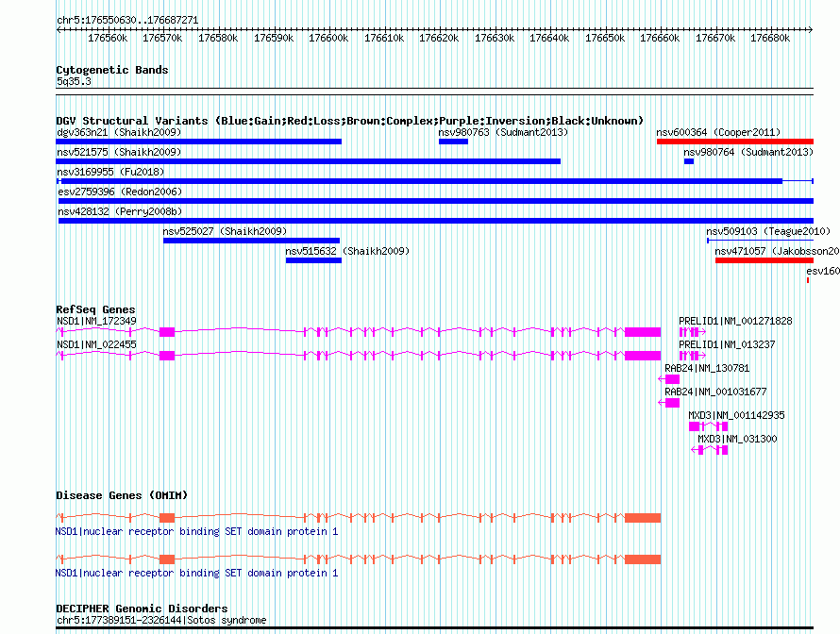Screen dimensions: 840x634
Task: Click the second OMIM NSD1 nuclear receptor link
Action: click(196, 573)
